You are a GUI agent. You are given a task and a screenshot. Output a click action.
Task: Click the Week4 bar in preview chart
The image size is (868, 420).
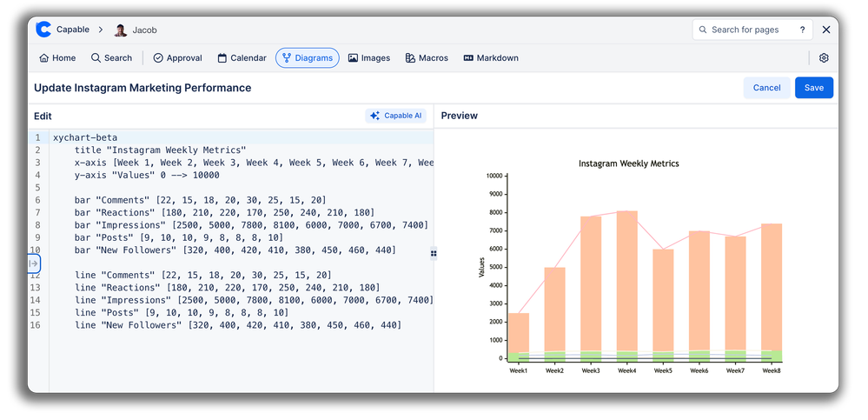pos(626,286)
